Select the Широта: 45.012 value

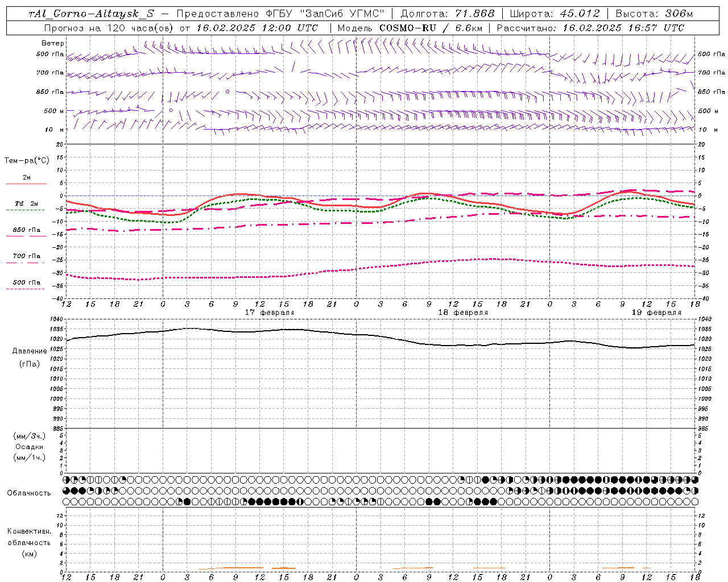tap(555, 14)
